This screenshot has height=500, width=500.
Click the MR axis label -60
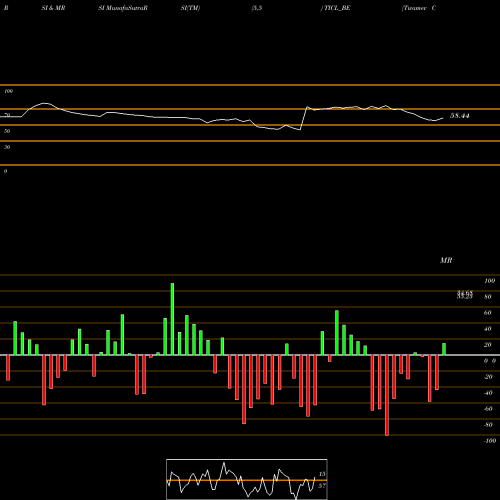tap(488, 409)
